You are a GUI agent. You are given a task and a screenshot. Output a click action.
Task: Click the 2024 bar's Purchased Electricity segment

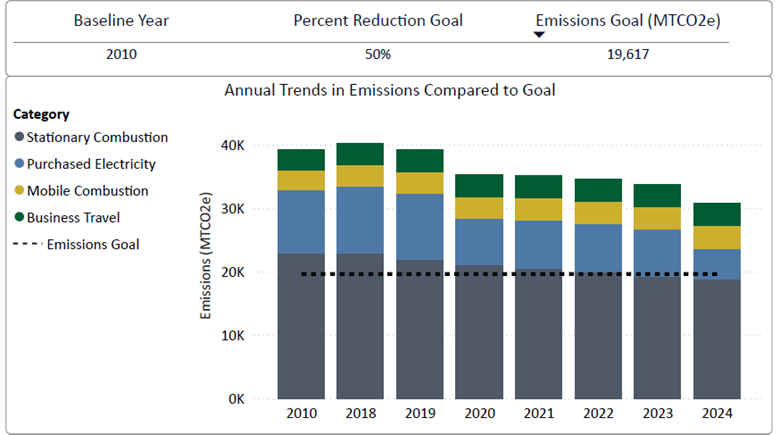717,264
